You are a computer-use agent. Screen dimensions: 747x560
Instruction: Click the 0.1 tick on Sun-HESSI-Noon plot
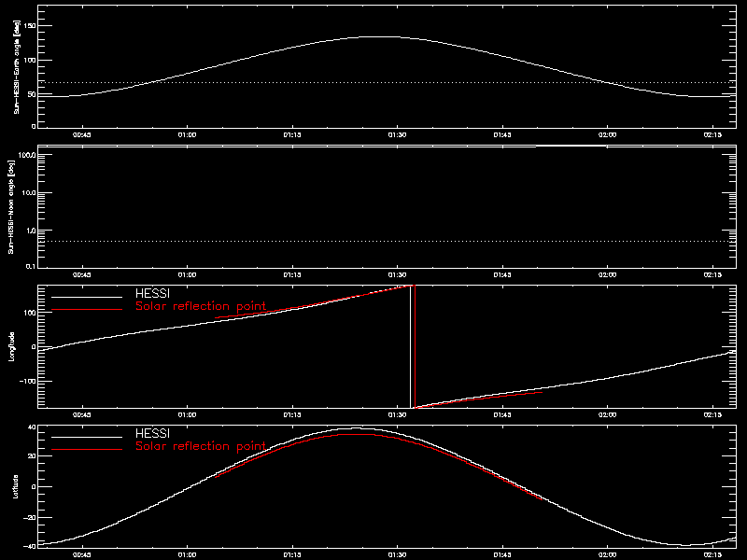tap(31, 266)
